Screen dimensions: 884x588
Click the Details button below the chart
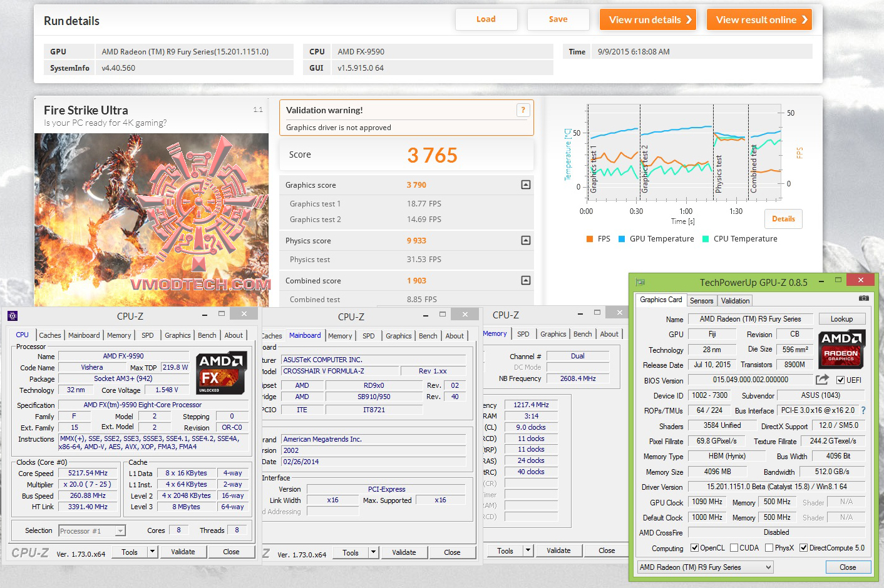[783, 219]
